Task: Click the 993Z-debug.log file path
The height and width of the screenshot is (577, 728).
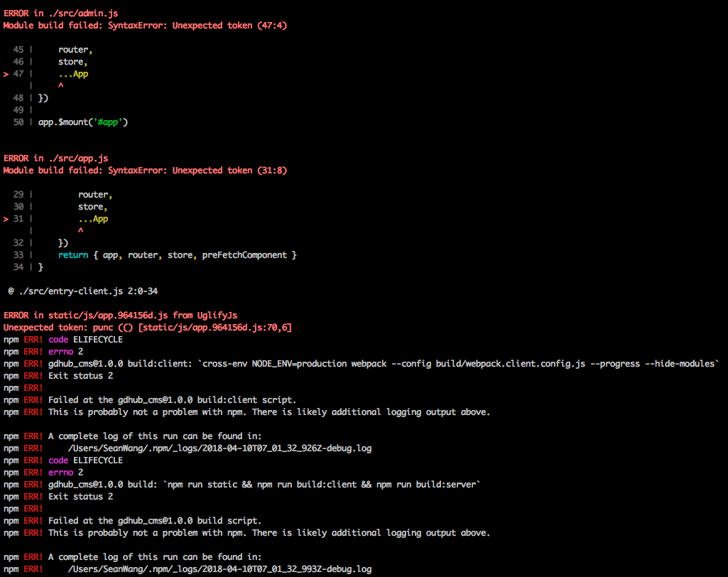Action: point(220,569)
